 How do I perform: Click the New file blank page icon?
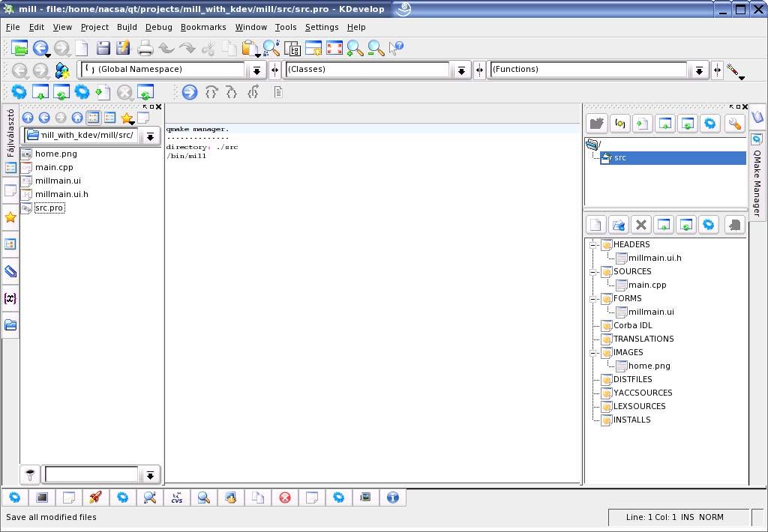click(x=82, y=48)
